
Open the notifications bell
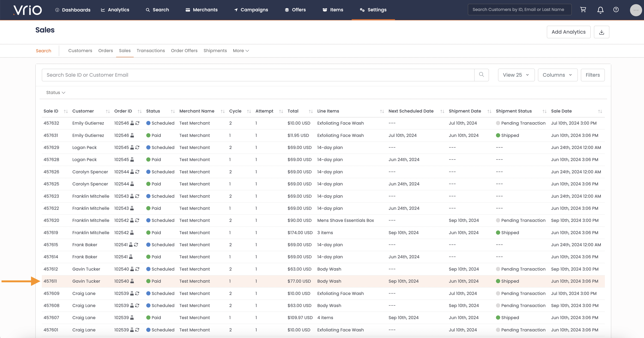pyautogui.click(x=600, y=10)
